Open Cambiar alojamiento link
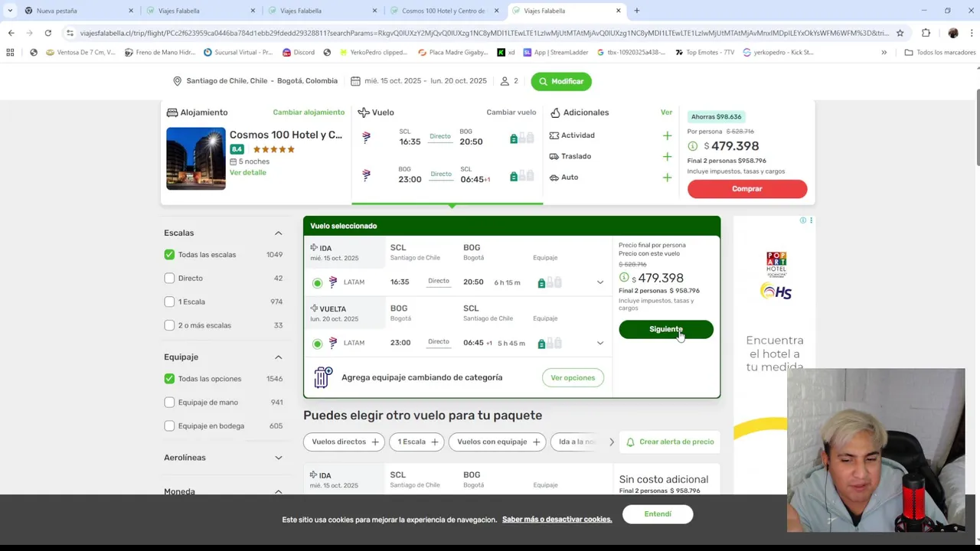This screenshot has height=551, width=980. 309,112
